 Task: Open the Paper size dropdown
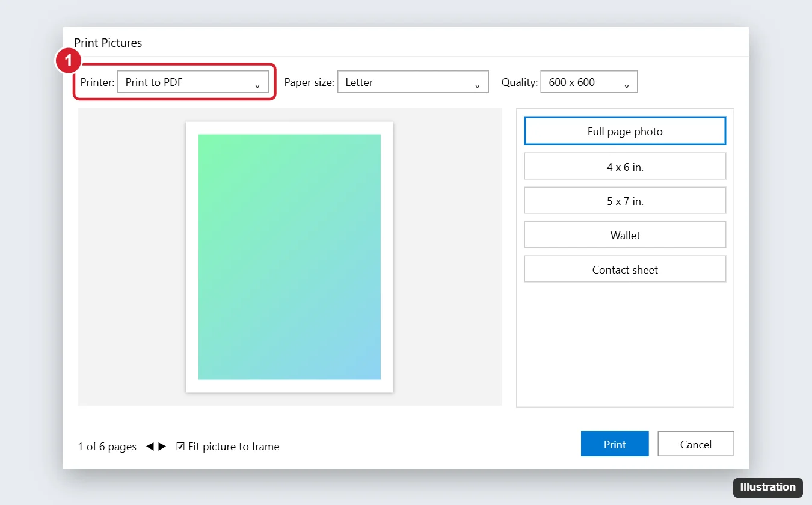413,82
